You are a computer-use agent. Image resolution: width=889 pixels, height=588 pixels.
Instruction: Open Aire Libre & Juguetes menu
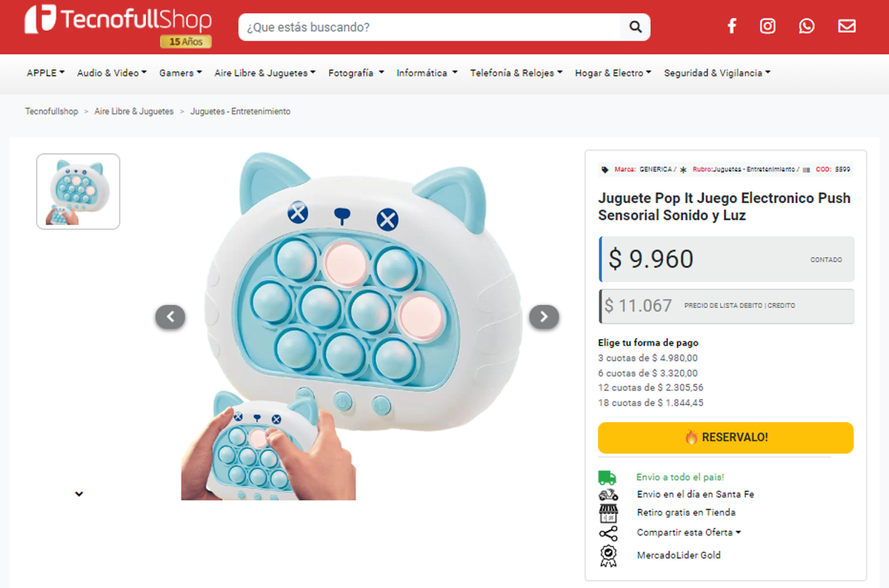coord(265,73)
